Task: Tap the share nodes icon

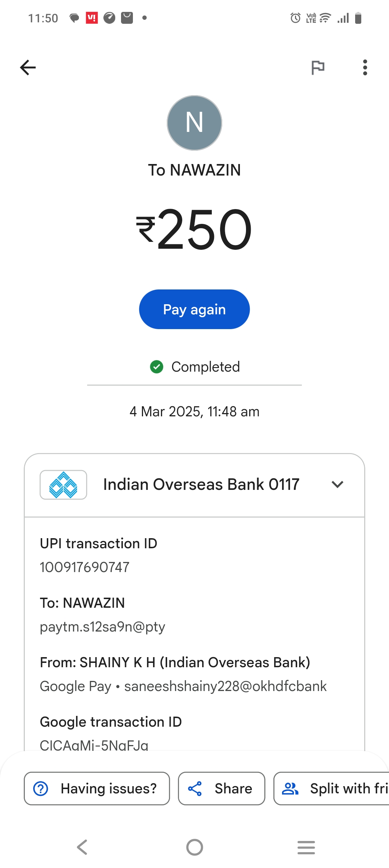Action: click(195, 788)
